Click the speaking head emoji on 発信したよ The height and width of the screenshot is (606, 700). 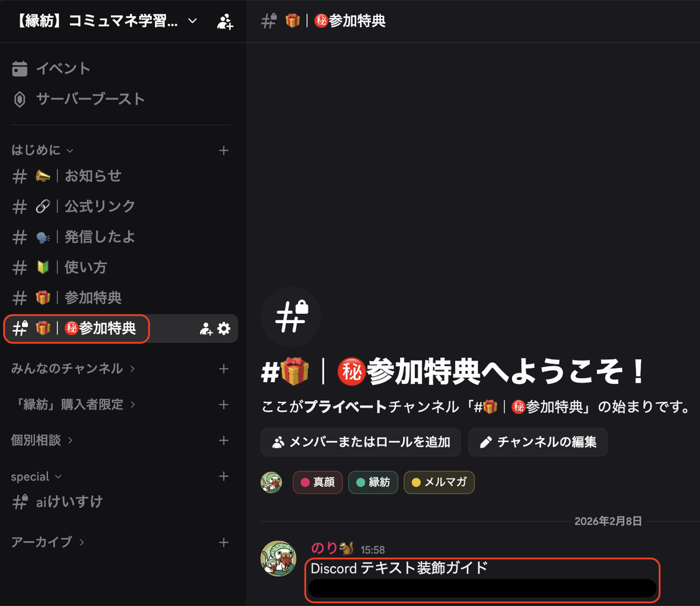43,237
